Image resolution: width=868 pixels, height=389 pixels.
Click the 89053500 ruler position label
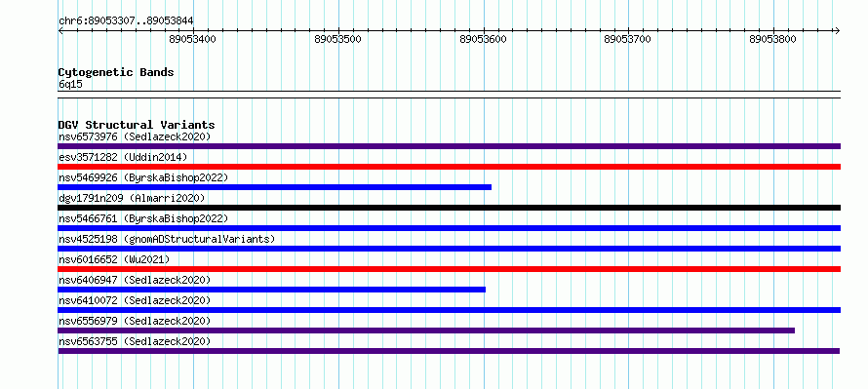pos(337,39)
